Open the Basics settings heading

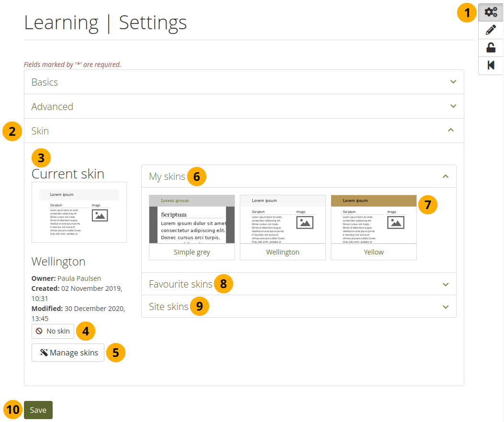pos(45,82)
